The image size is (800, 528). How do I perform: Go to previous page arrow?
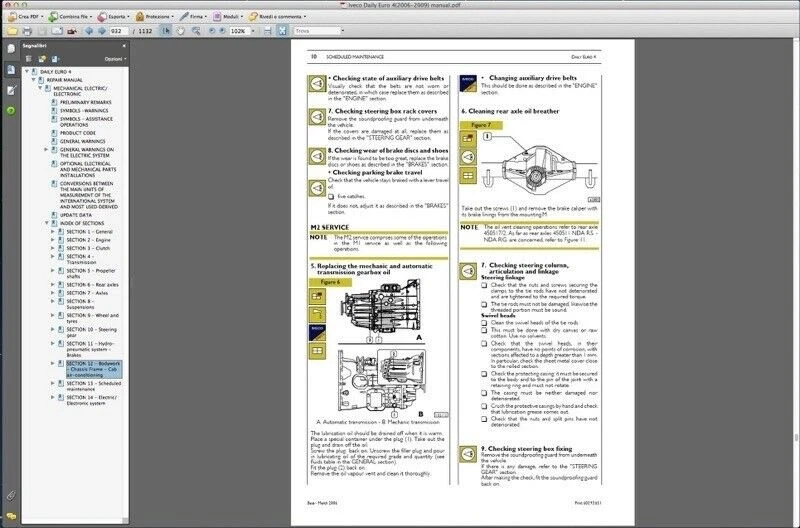89,31
